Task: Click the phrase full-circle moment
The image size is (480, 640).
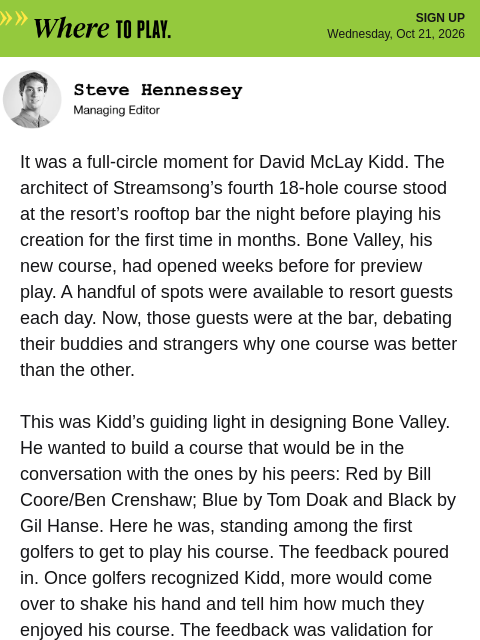Action: point(157,162)
